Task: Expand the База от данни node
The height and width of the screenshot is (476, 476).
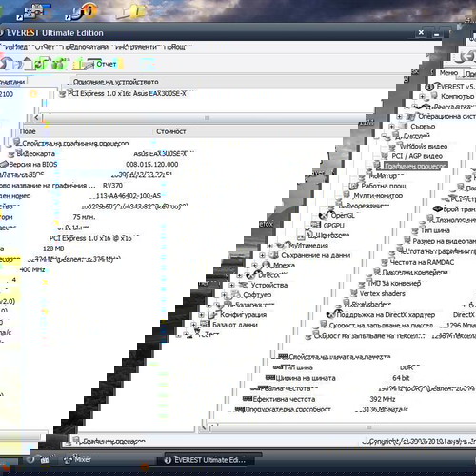Action: coord(194,325)
